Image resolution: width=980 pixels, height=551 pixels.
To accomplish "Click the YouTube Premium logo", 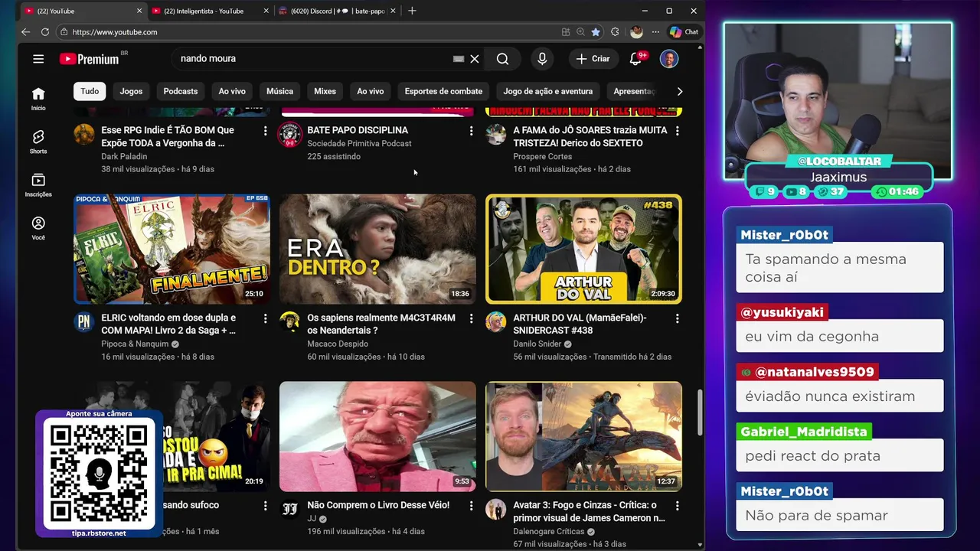I will click(90, 59).
